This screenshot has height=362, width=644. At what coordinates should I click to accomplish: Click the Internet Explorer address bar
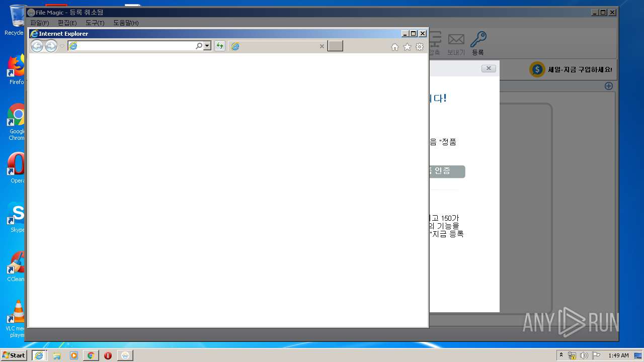pyautogui.click(x=131, y=46)
